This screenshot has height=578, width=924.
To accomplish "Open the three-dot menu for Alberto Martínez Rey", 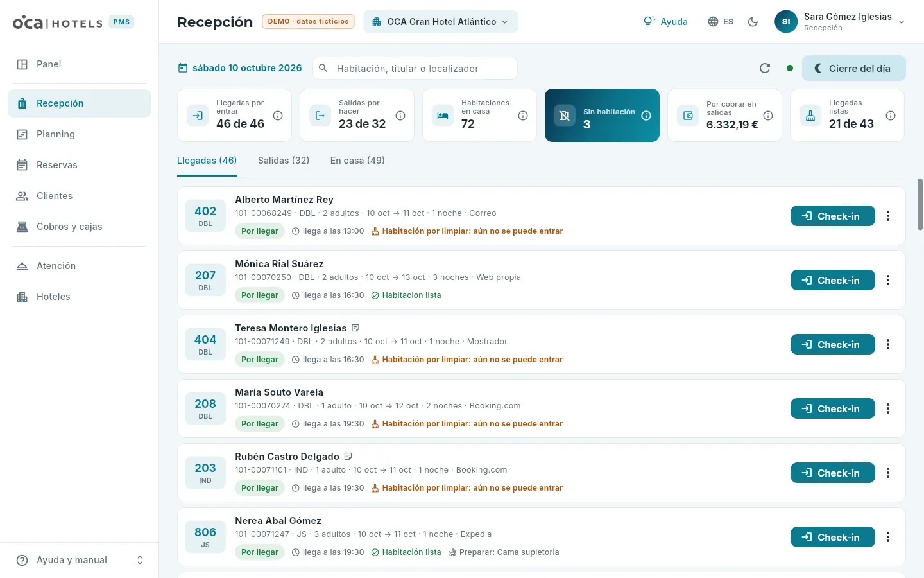I will tap(888, 216).
